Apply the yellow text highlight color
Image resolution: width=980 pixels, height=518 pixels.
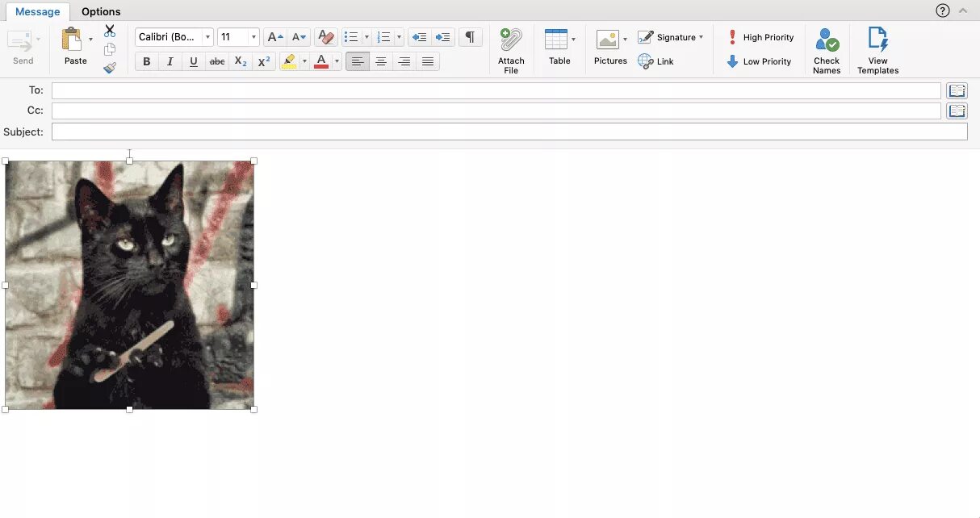point(289,61)
